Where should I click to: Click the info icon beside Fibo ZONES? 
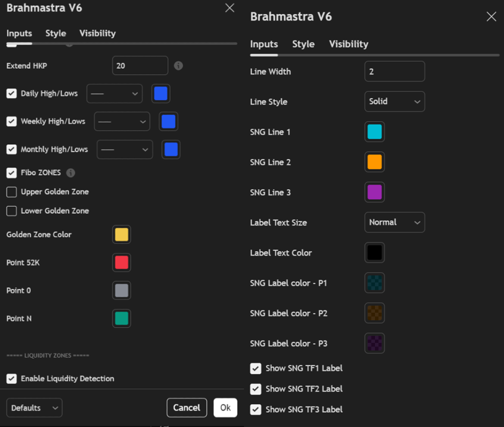(x=71, y=173)
